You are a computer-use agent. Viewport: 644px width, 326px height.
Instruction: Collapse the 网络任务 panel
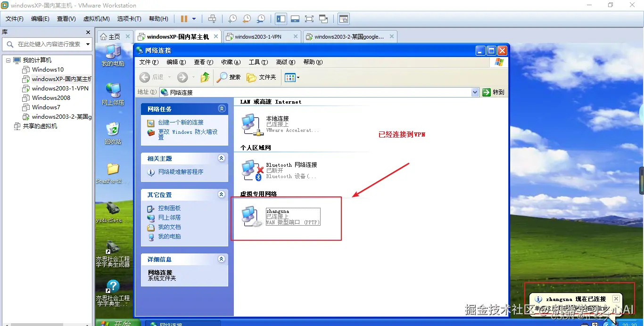click(222, 109)
